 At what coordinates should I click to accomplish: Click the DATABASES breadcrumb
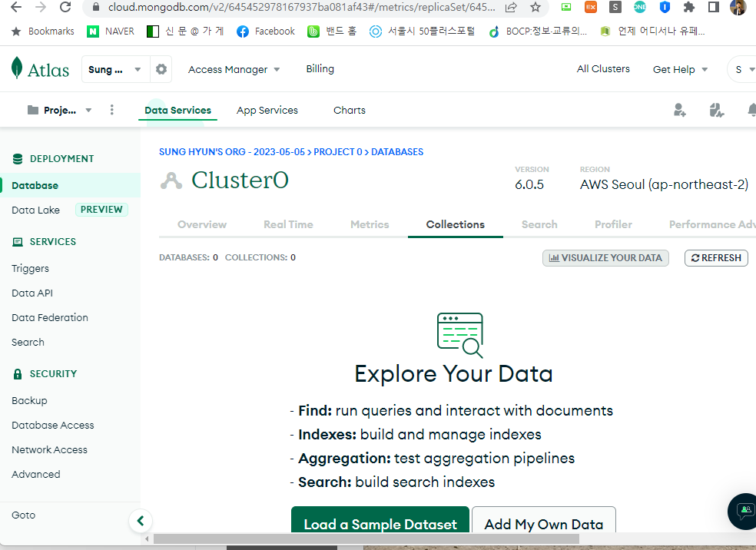[x=397, y=152]
